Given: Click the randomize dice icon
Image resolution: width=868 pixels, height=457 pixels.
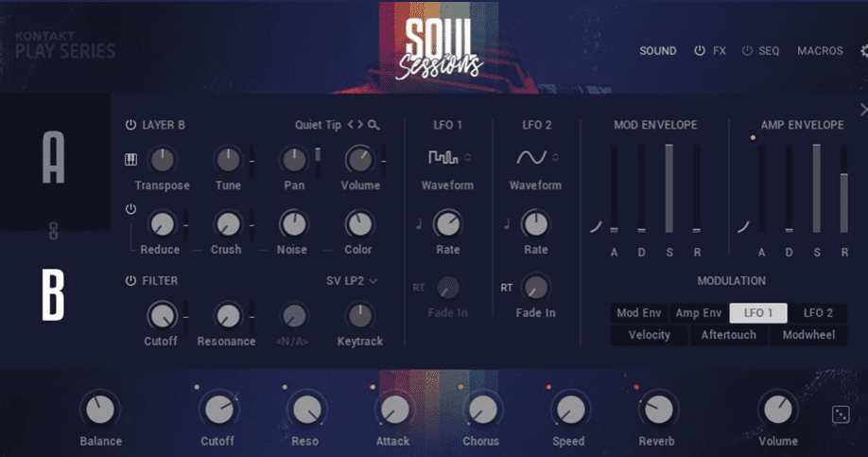Looking at the screenshot, I should 840,414.
